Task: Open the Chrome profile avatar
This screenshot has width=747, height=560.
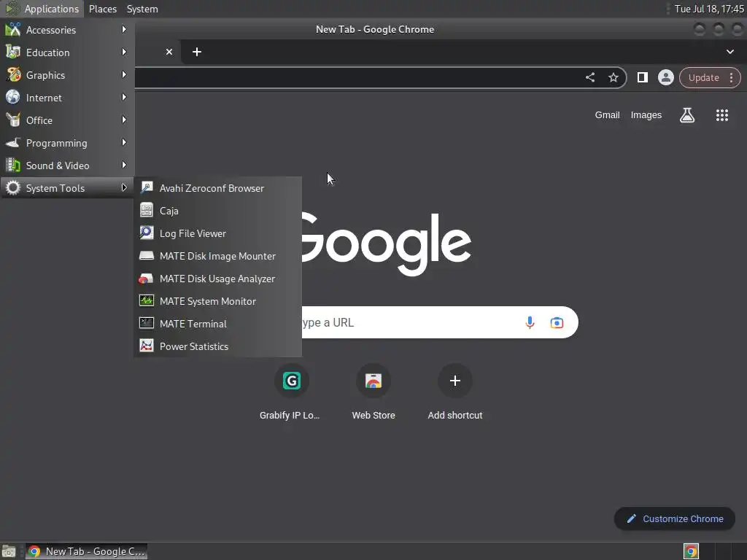Action: 665,77
